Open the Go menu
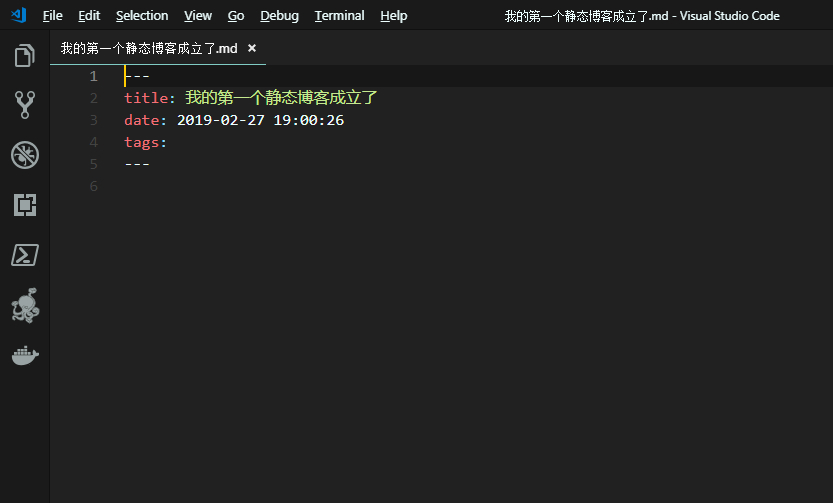The height and width of the screenshot is (503, 833). [236, 16]
